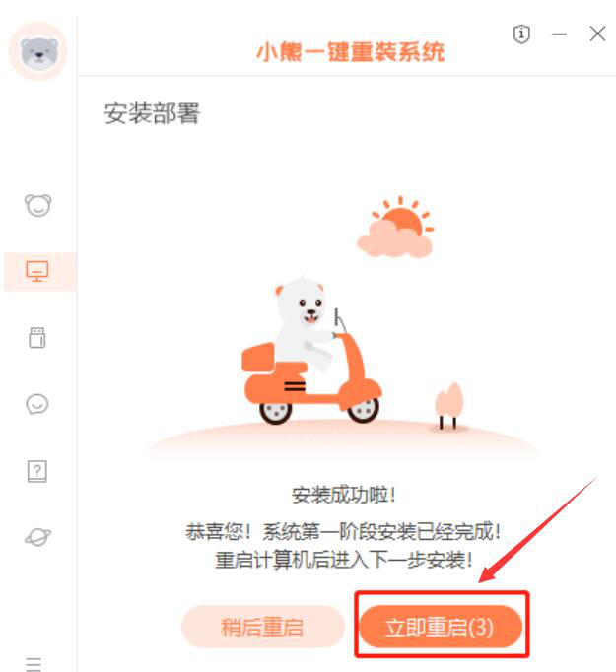Click the 小熊一键重装系统 title text
This screenshot has width=616, height=672.
(350, 52)
